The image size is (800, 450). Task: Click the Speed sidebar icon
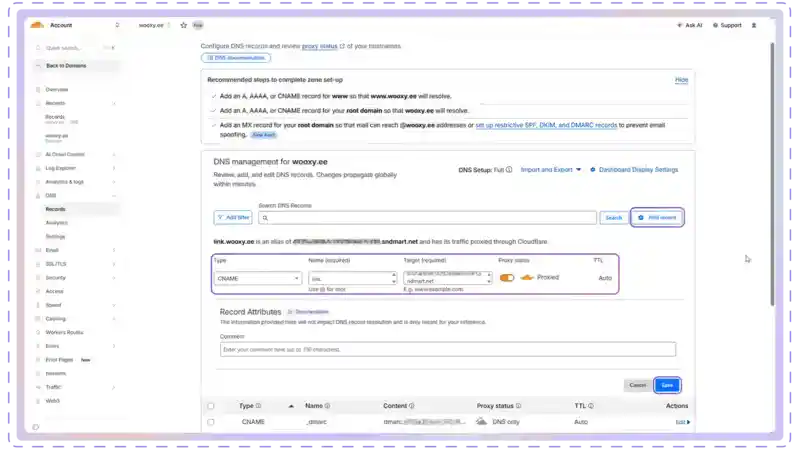pos(38,305)
